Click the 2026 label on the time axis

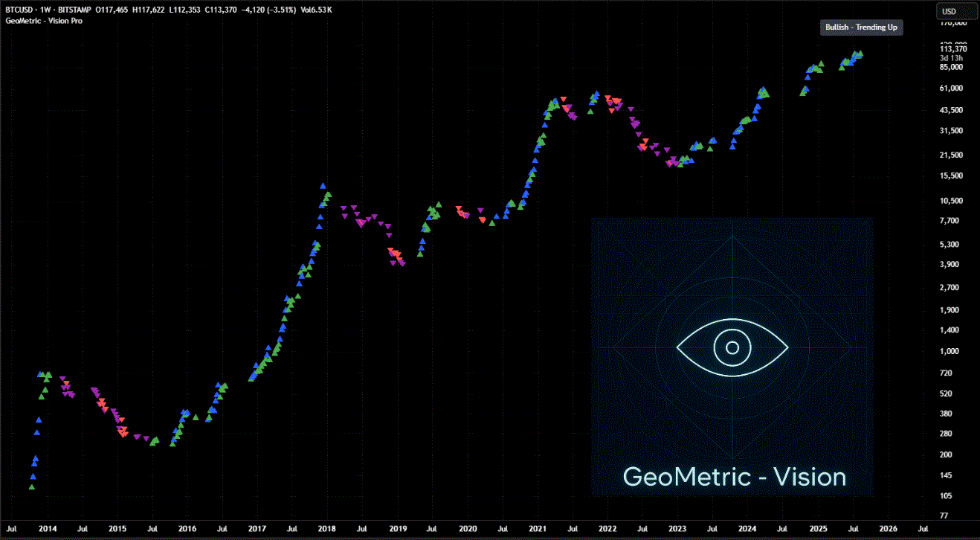[x=888, y=528]
